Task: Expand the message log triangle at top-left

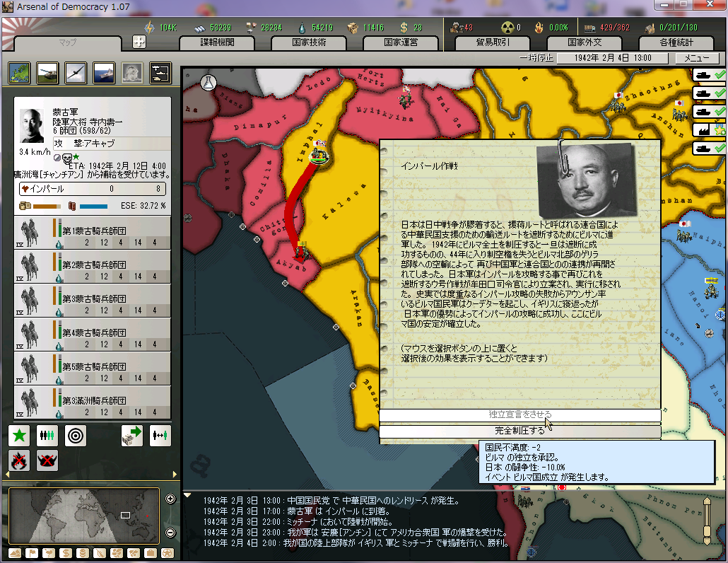Action: (187, 496)
